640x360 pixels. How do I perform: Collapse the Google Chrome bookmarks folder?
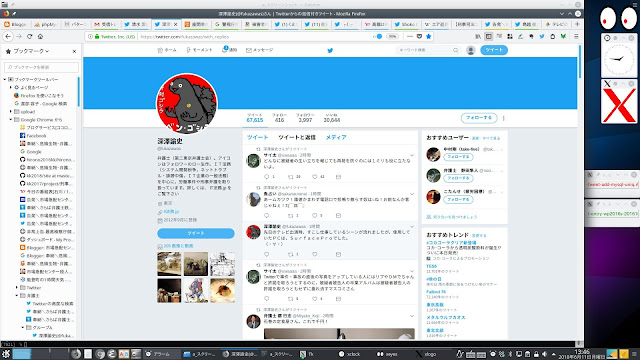[x=11, y=120]
